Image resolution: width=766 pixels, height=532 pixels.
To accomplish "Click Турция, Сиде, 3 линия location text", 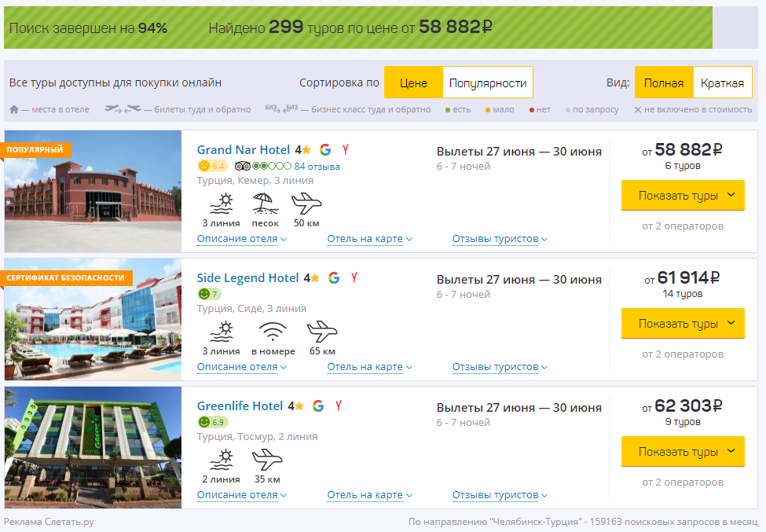I will [251, 308].
